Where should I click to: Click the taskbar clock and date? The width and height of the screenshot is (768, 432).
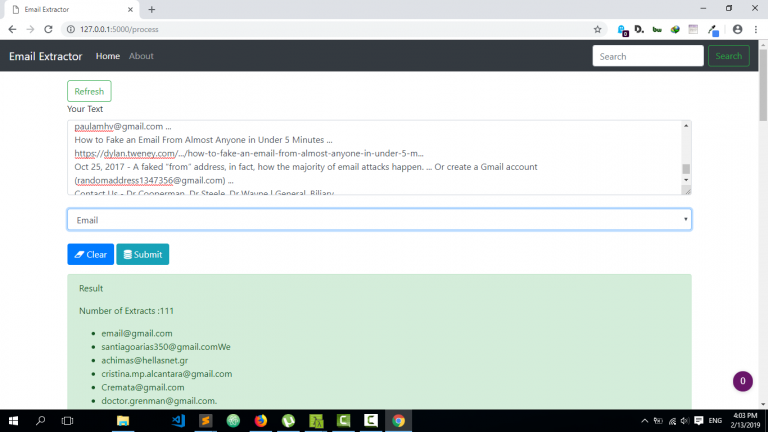745,421
